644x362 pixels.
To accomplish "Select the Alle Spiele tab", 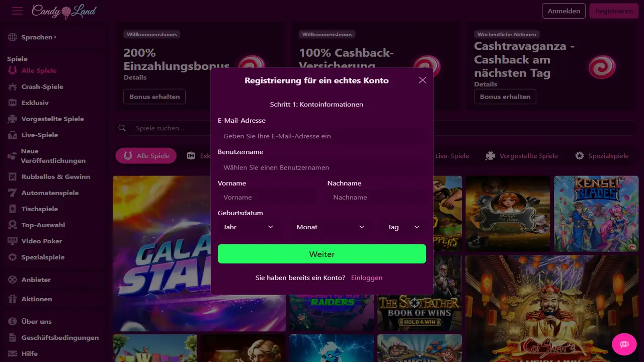I will [146, 156].
